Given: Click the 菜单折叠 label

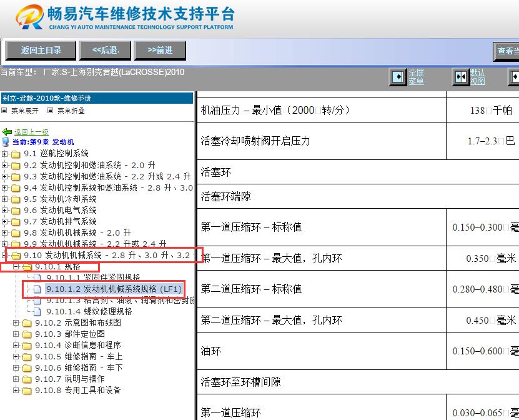Looking at the screenshot, I should click(x=71, y=111).
